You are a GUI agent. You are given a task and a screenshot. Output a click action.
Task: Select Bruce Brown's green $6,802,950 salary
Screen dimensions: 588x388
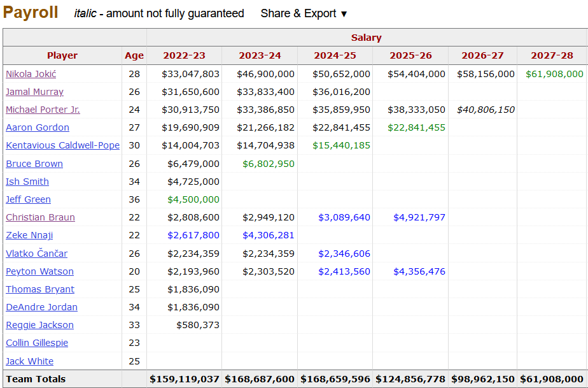pos(269,164)
